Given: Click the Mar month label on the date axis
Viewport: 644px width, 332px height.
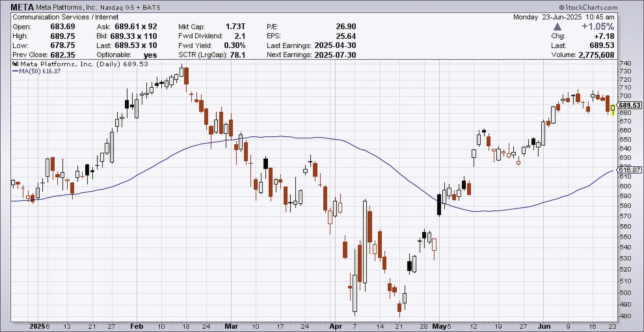Looking at the screenshot, I should (231, 326).
